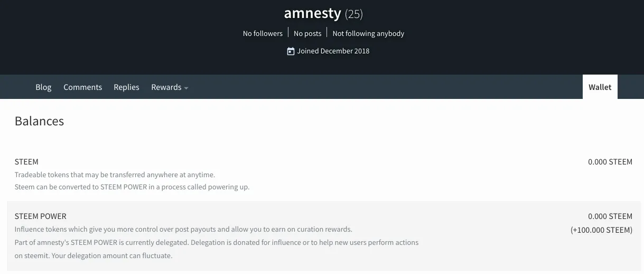The width and height of the screenshot is (644, 274).
Task: Go to the Replies tab
Action: [126, 87]
